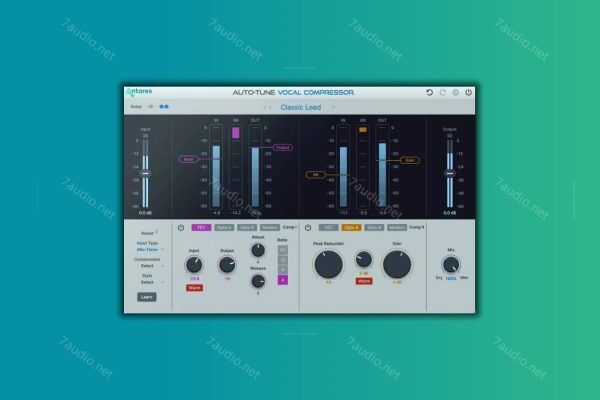
Task: Enable the Assist checkbox
Action: click(x=157, y=232)
